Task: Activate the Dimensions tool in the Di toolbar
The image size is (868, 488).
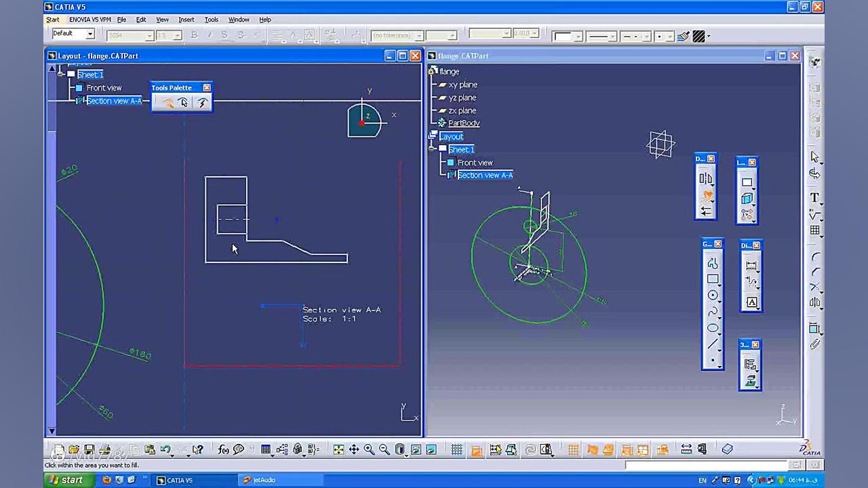Action: (x=750, y=265)
